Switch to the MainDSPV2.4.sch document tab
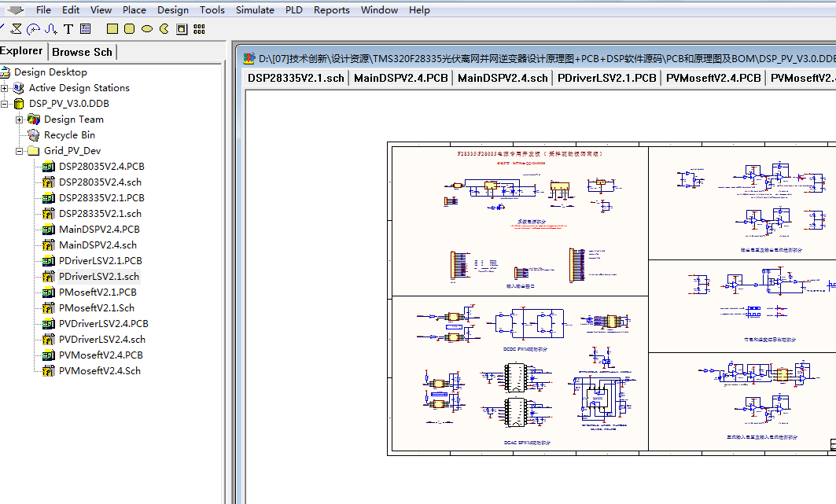The image size is (836, 504). point(503,78)
